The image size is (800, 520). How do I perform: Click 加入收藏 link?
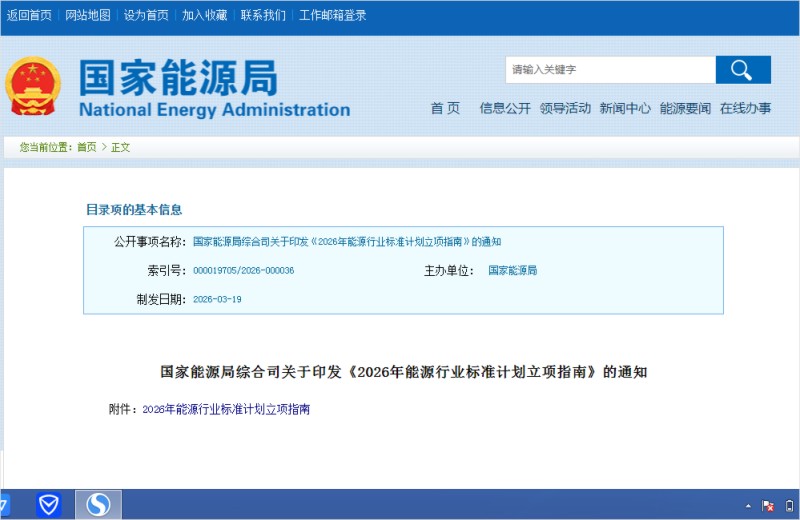tap(205, 15)
